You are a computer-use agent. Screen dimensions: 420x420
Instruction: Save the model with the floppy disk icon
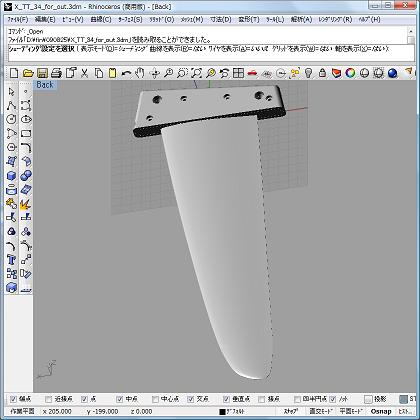click(42, 73)
